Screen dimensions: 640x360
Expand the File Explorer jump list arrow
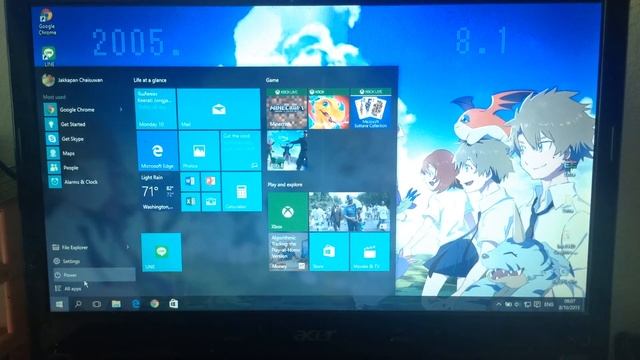[128, 247]
